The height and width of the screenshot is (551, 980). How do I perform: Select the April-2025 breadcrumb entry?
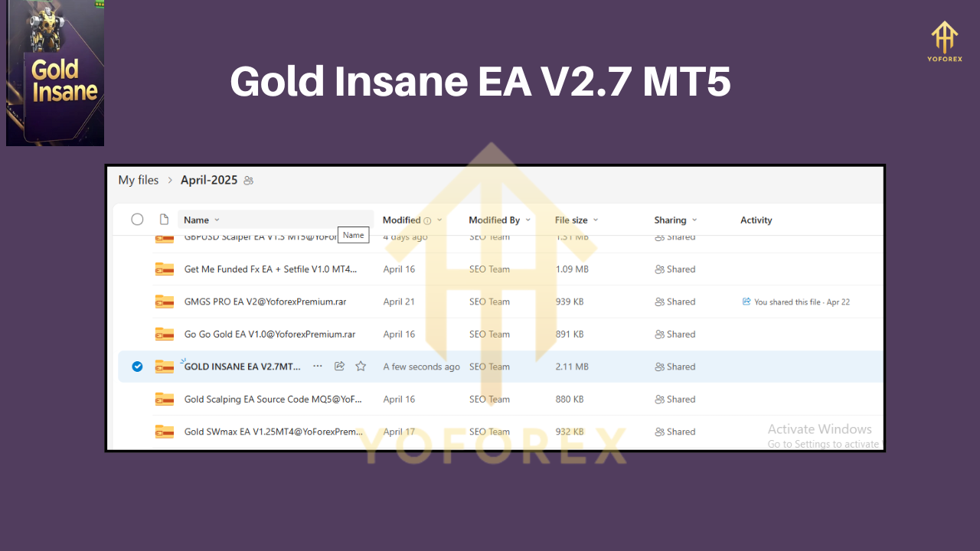click(x=208, y=180)
